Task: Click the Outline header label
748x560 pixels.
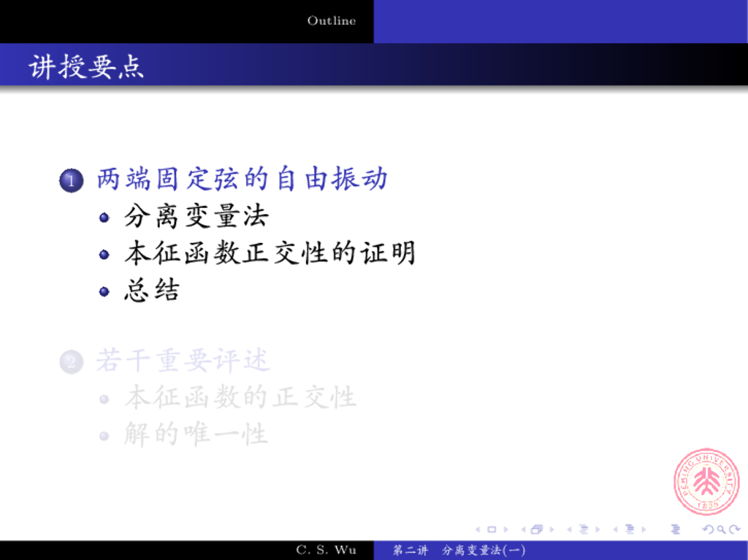Action: [332, 20]
